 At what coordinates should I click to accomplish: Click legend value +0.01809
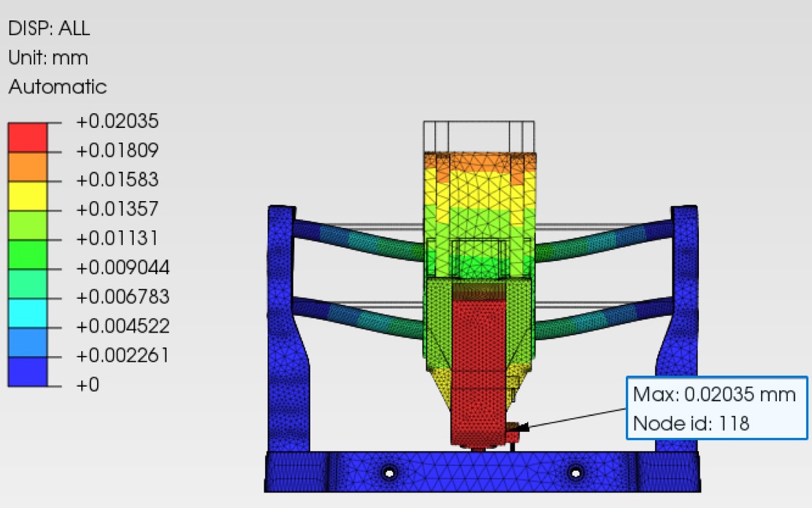(x=118, y=151)
